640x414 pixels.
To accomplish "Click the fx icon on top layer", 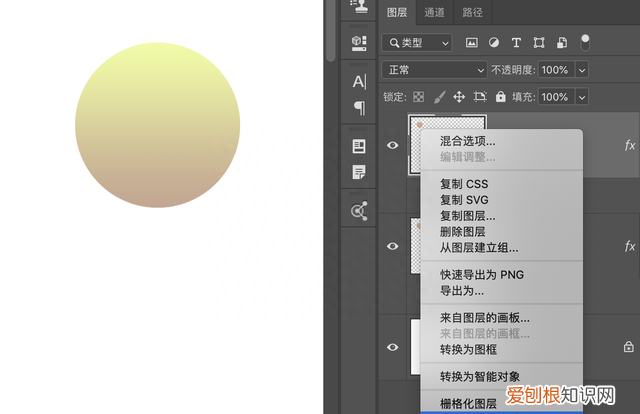I will click(630, 145).
